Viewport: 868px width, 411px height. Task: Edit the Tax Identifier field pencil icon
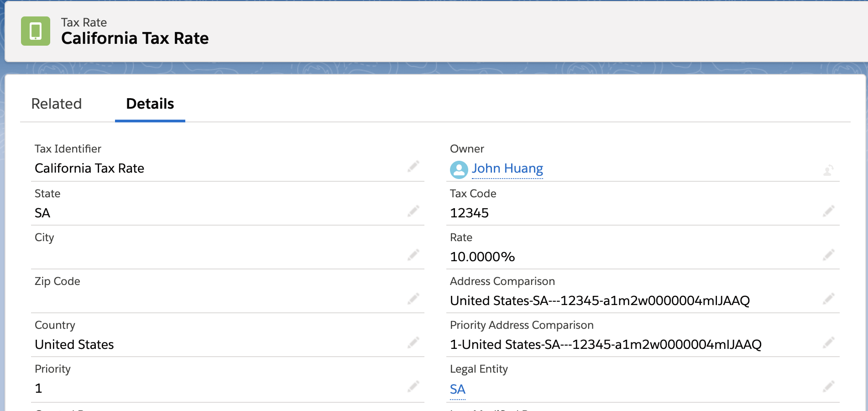(413, 166)
